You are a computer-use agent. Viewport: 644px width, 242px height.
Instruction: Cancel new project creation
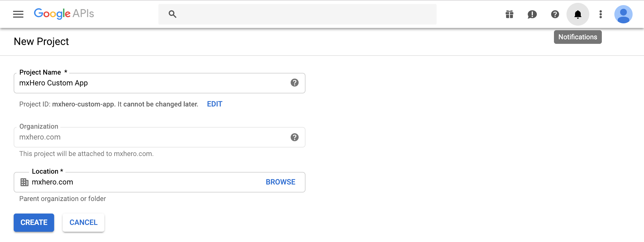pyautogui.click(x=83, y=222)
